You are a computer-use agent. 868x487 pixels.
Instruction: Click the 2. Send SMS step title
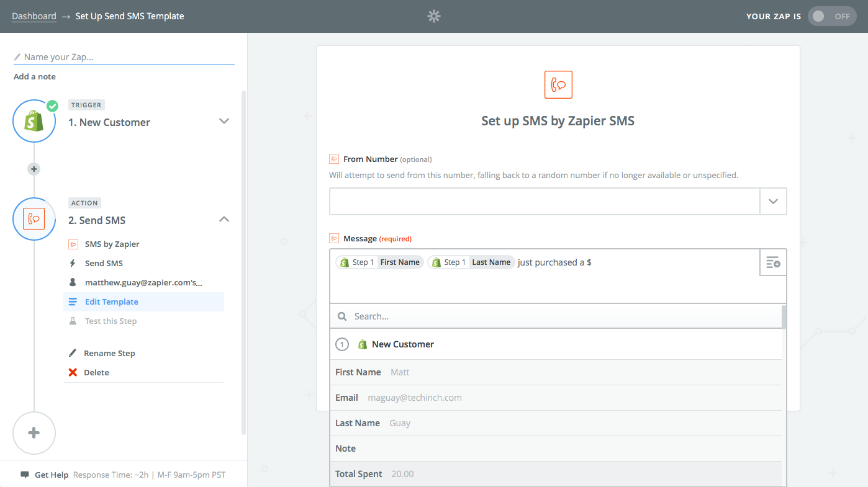97,221
